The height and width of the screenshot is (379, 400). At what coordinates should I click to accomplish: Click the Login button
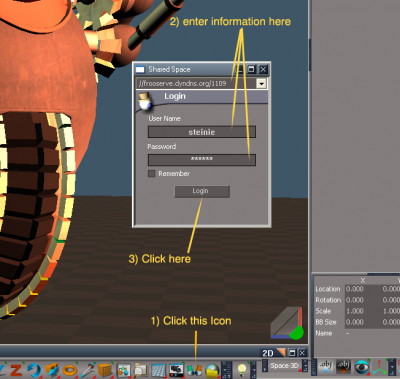[x=202, y=191]
